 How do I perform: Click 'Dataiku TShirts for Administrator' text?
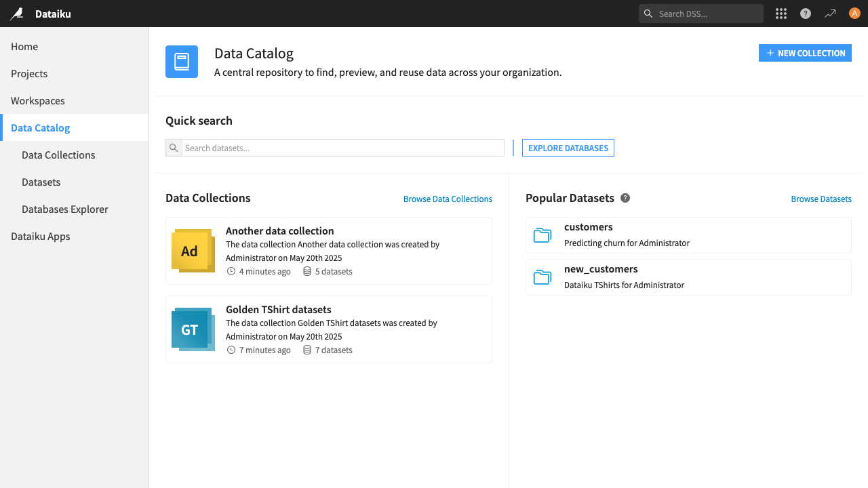point(624,285)
